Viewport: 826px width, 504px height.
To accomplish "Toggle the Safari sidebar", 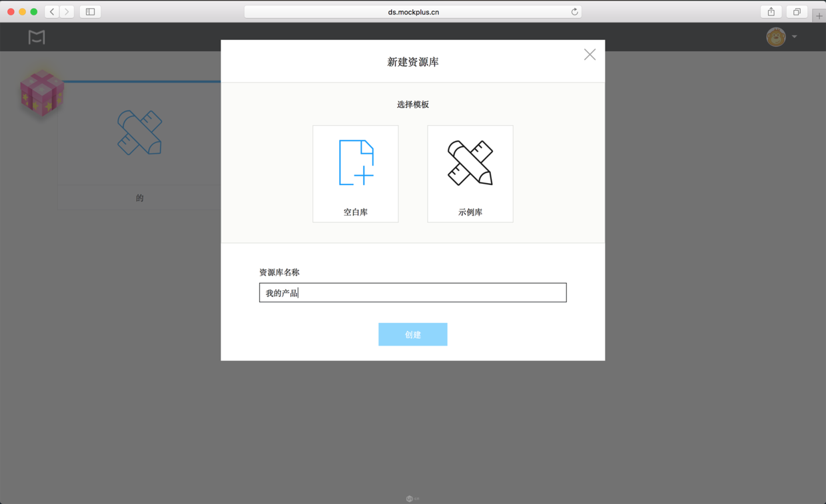I will click(x=91, y=12).
